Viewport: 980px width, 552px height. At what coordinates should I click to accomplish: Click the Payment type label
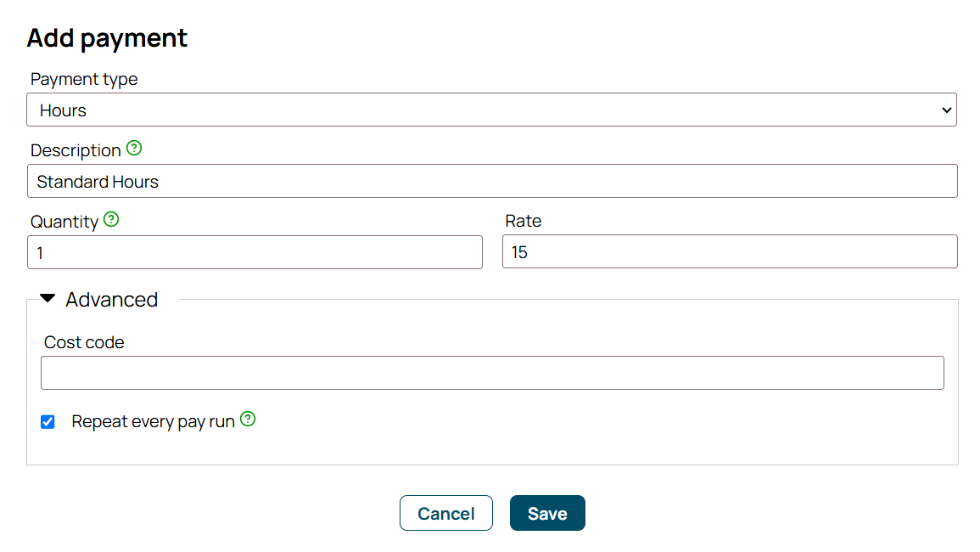pyautogui.click(x=84, y=80)
